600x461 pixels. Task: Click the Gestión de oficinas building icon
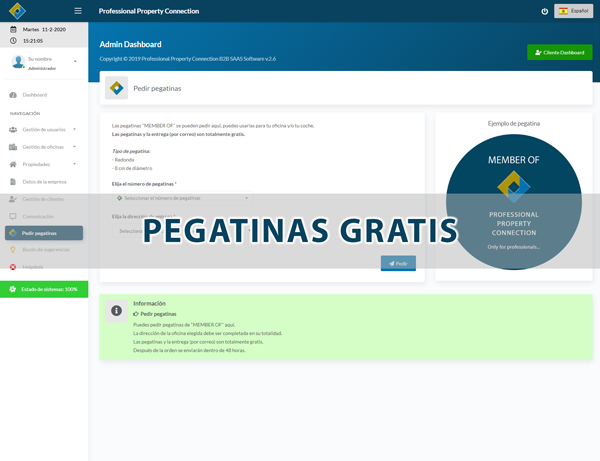click(13, 147)
